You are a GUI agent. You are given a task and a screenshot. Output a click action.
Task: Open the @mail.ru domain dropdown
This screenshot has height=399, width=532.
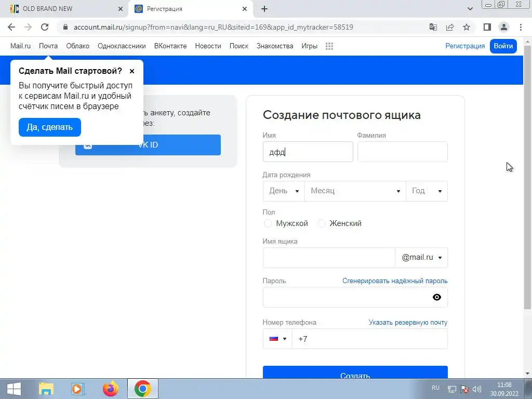point(421,258)
